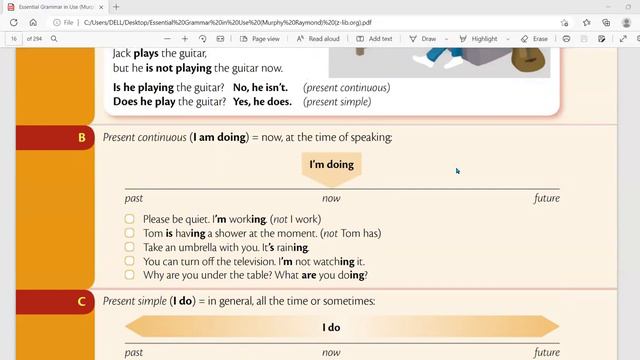Refresh the PDF page
Image resolution: width=640 pixels, height=360 pixels.
point(13,22)
